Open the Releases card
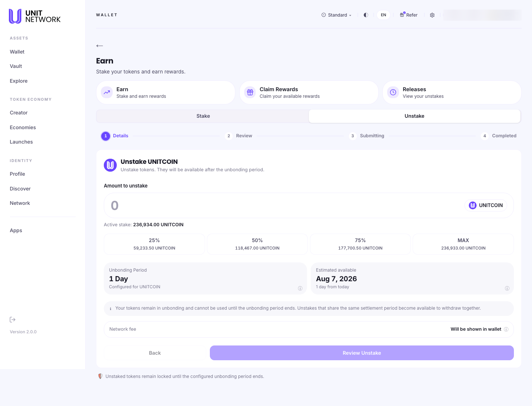The image size is (532, 406). [452, 92]
